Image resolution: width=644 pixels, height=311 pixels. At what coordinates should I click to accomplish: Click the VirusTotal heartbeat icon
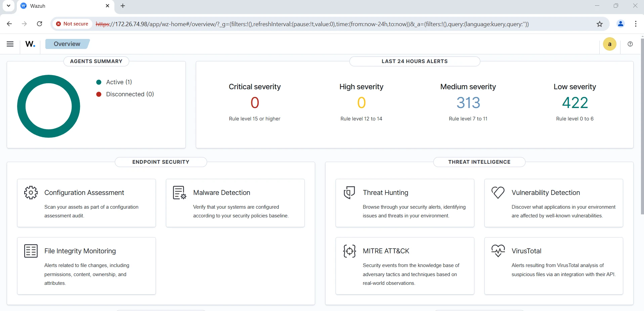498,250
